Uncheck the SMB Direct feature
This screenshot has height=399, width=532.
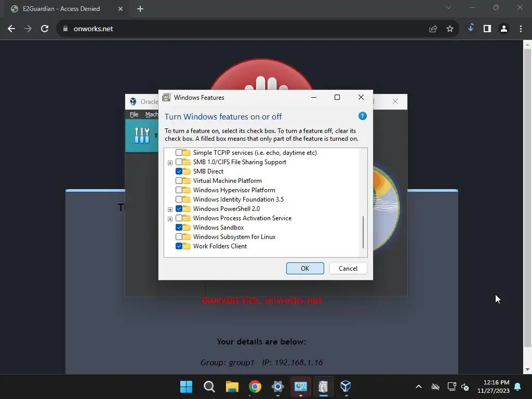[179, 171]
